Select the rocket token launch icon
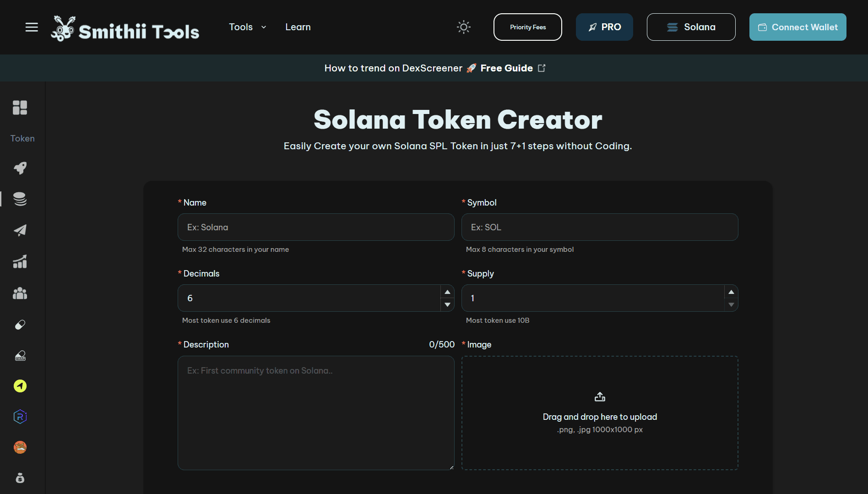The height and width of the screenshot is (494, 868). [x=20, y=168]
